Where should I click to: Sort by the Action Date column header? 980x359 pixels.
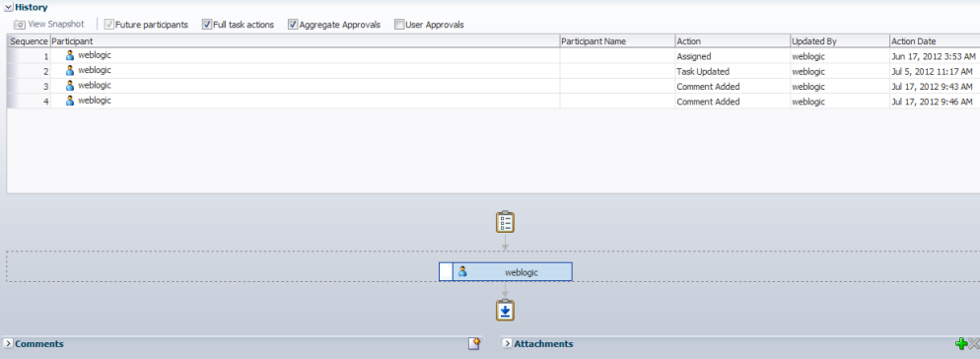[935, 41]
